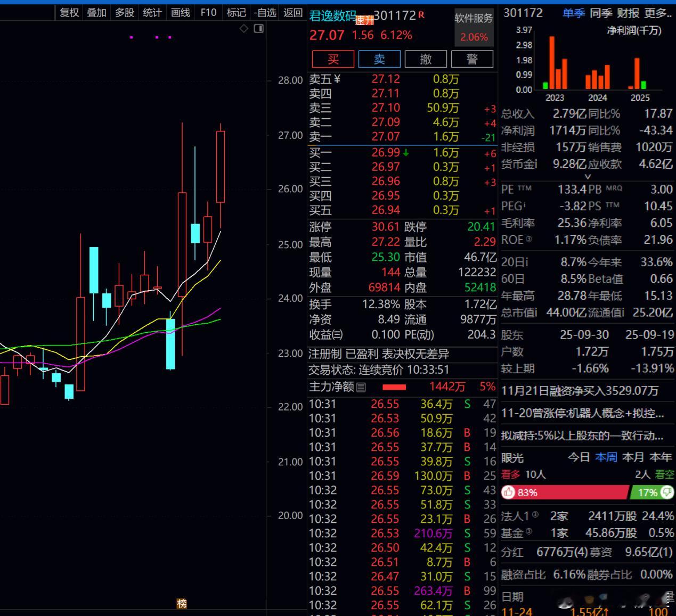Select 今日 in 眼光 section
Screen dimensions: 676x616
[579, 457]
